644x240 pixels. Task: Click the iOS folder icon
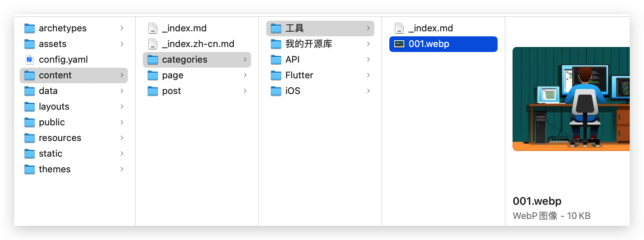pyautogui.click(x=276, y=91)
